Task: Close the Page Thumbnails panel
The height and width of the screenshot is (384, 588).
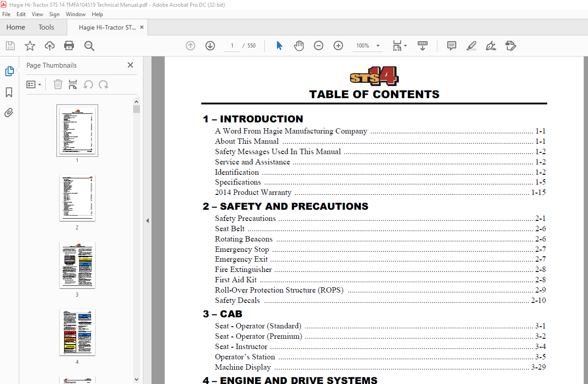Action: (130, 65)
